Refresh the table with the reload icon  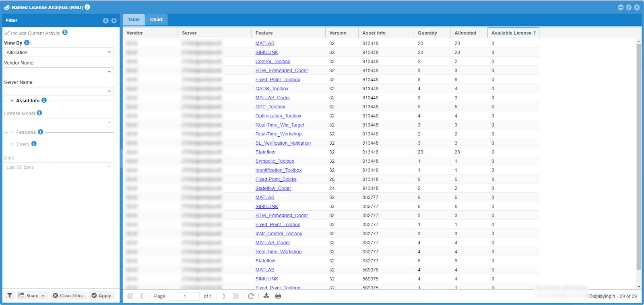(251, 296)
